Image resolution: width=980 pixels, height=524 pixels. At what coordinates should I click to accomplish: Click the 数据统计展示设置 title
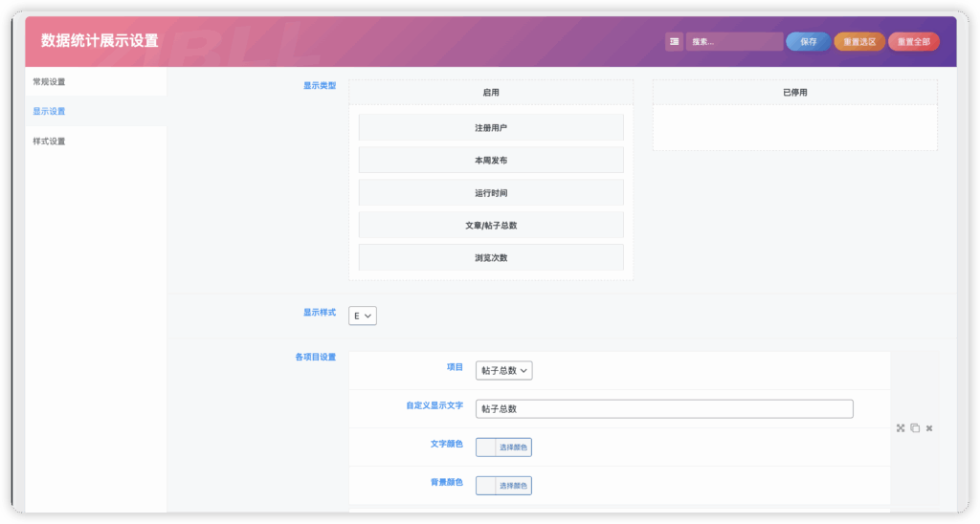click(x=100, y=40)
